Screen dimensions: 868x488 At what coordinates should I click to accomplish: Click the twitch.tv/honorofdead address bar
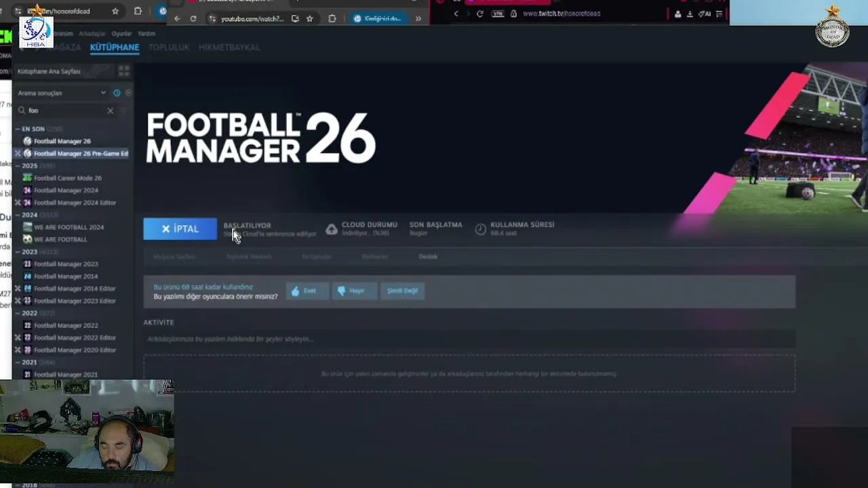pyautogui.click(x=561, y=14)
